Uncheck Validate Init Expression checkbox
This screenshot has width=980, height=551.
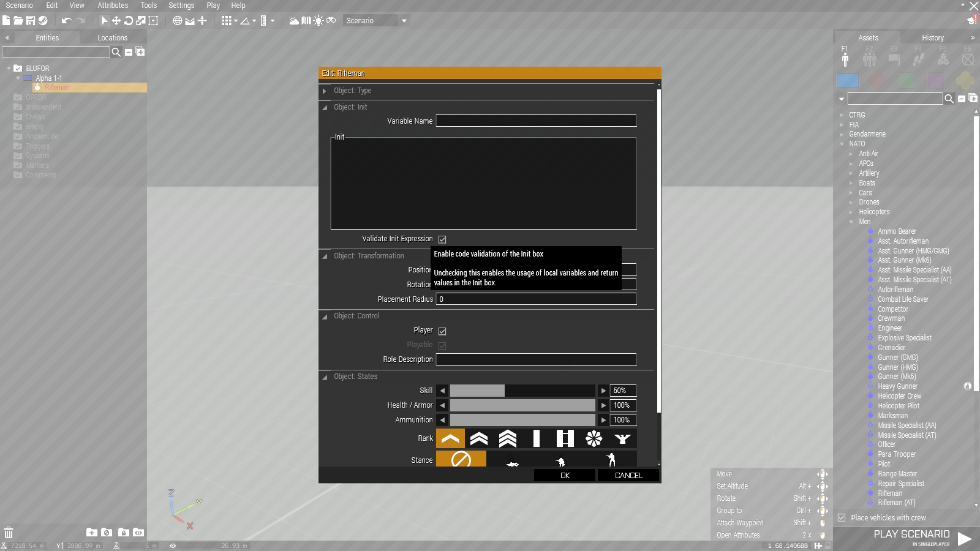point(442,239)
